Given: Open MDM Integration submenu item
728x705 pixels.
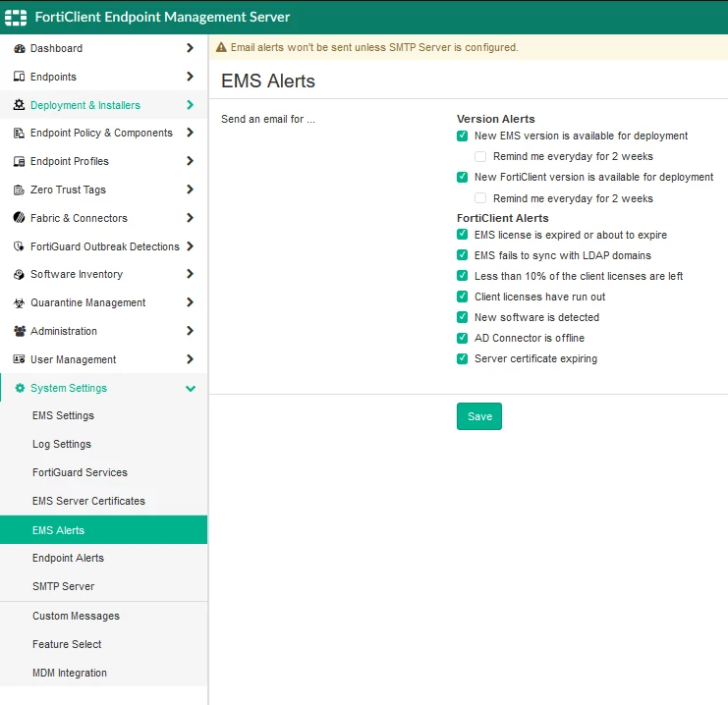Looking at the screenshot, I should (x=103, y=673).
